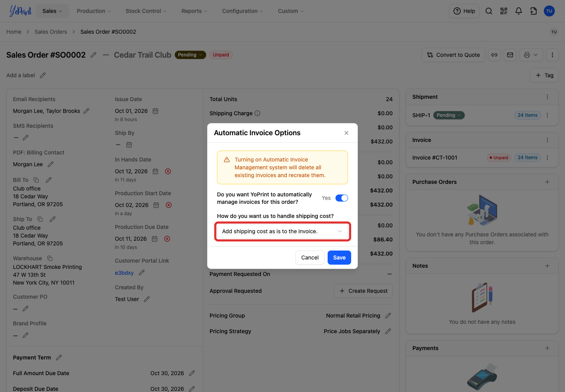Screen dimensions: 565x392
Task: Open the search icon in top bar
Action: (489, 11)
